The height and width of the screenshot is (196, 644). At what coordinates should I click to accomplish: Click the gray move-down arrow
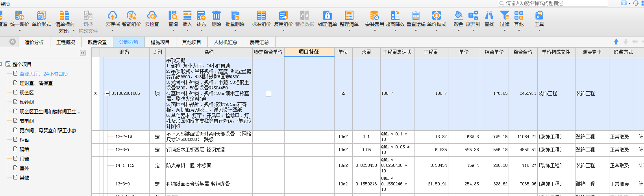[x=625, y=42]
